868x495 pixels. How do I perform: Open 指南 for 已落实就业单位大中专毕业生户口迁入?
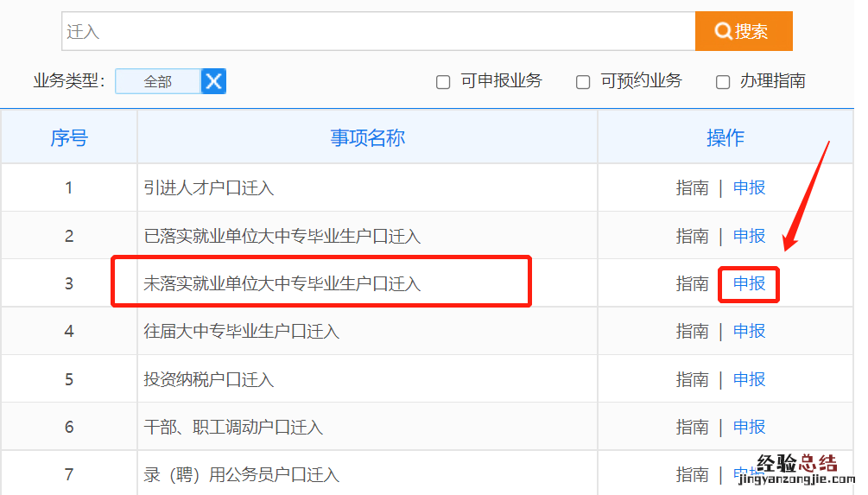692,236
